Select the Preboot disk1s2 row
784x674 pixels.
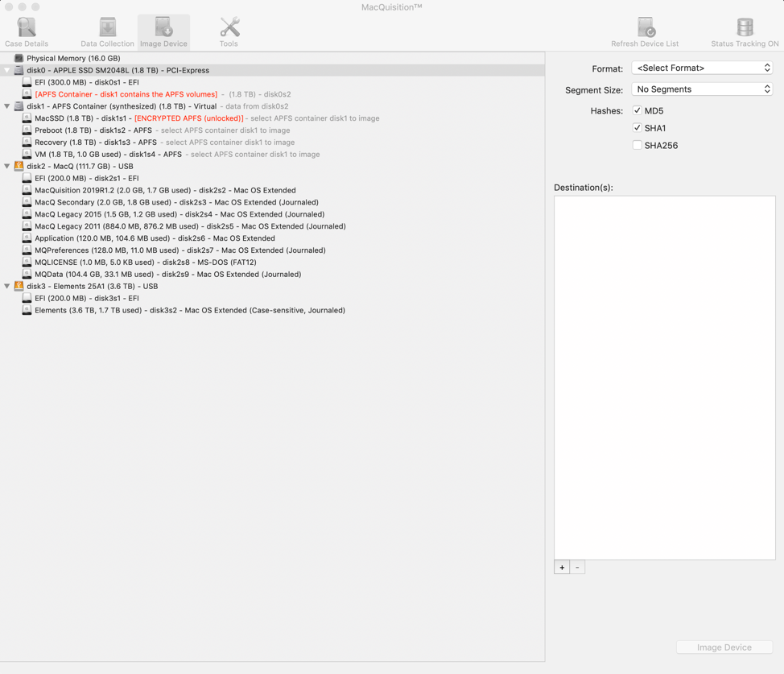pos(273,130)
